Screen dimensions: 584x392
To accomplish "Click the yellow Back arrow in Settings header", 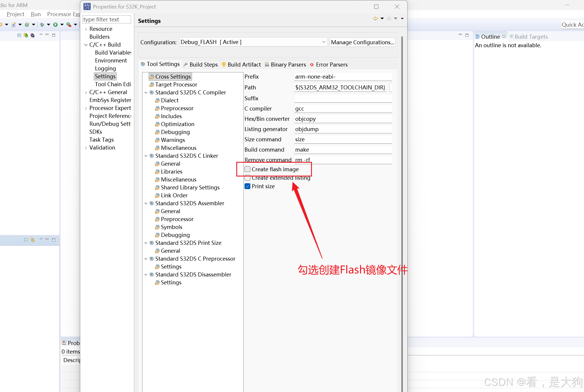I will click(375, 18).
